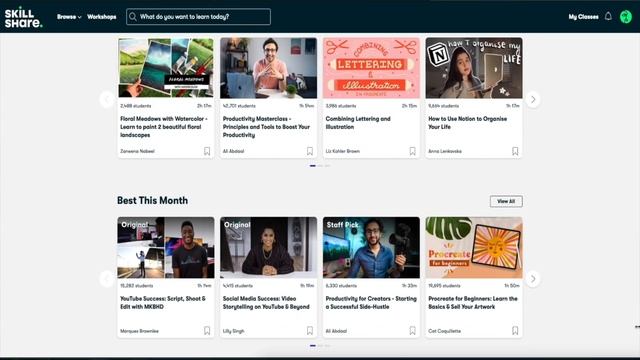Click View All for Best This Month

click(x=506, y=201)
